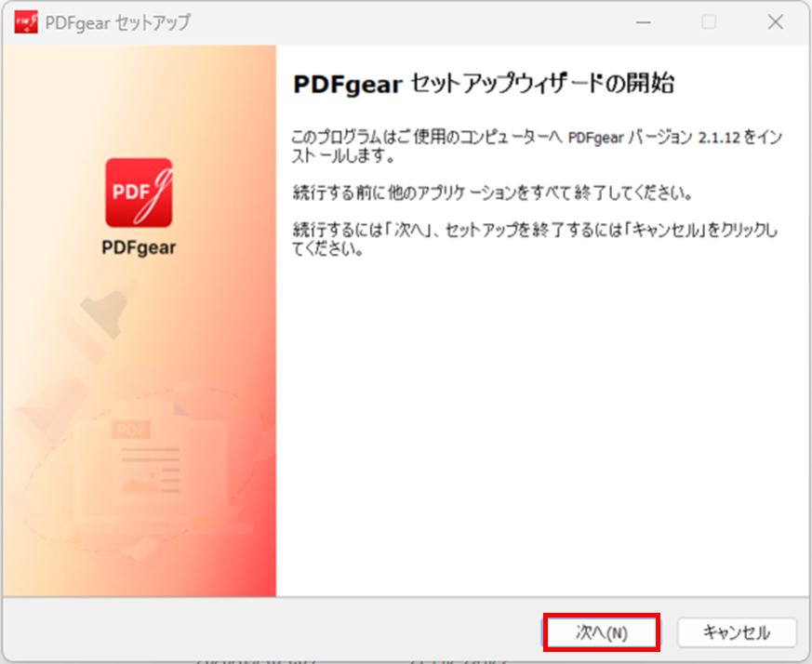Click the 'PDFgear' label under the logo
812x664 pixels.
tap(139, 247)
